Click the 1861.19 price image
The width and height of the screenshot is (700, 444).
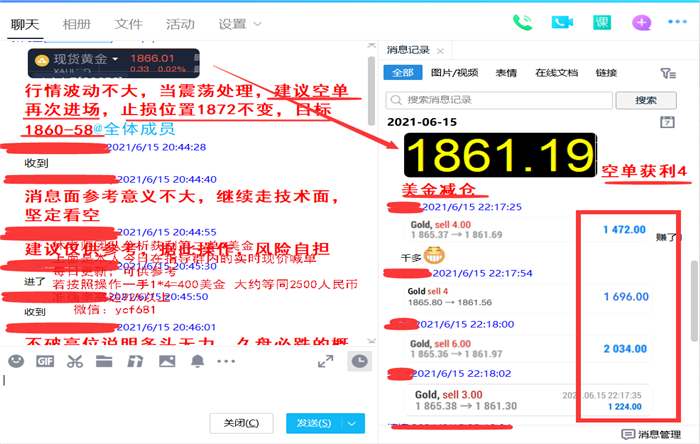pos(500,155)
